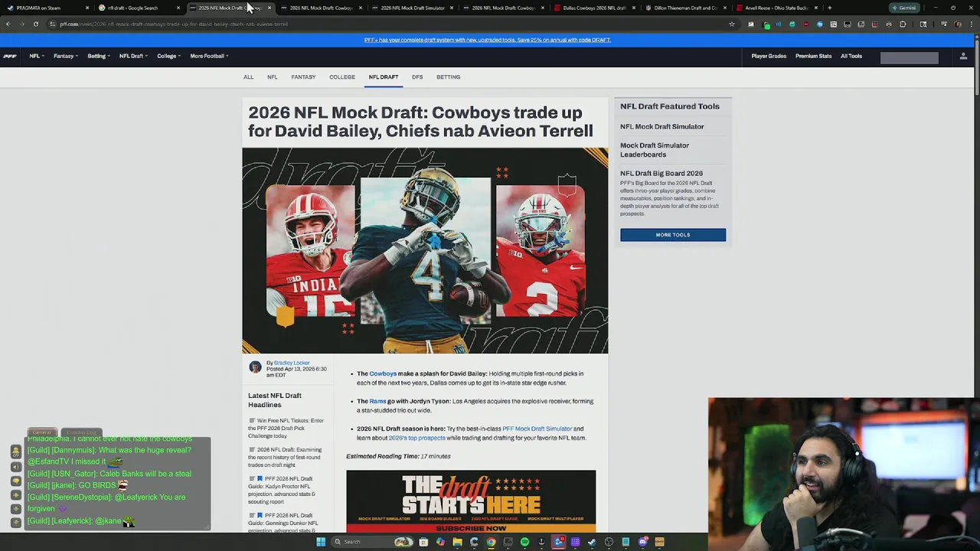Click the Windows taskbar Search box
The height and width of the screenshot is (551, 980).
372,542
